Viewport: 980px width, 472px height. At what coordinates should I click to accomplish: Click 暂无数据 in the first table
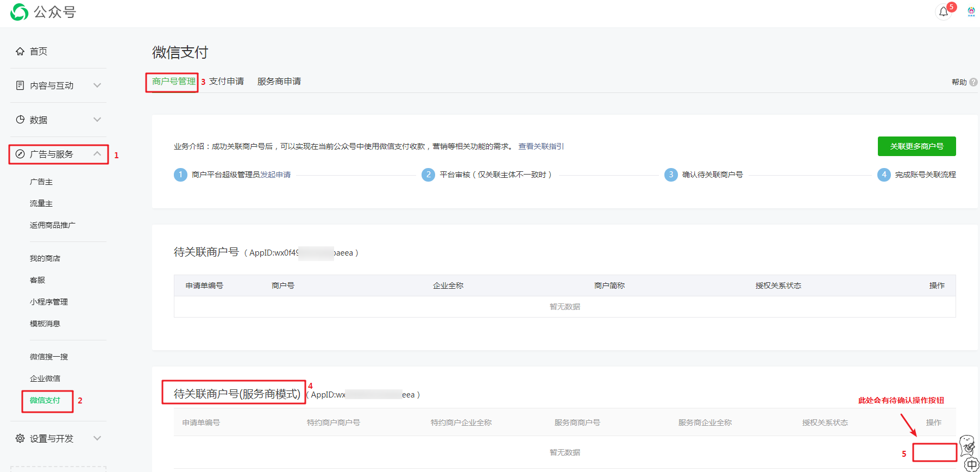(x=565, y=307)
